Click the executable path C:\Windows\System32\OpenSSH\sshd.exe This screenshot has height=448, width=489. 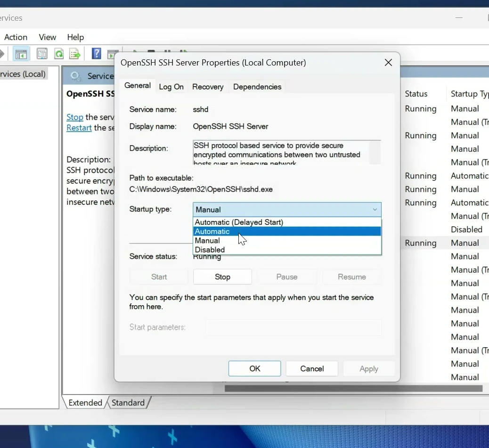click(x=201, y=189)
